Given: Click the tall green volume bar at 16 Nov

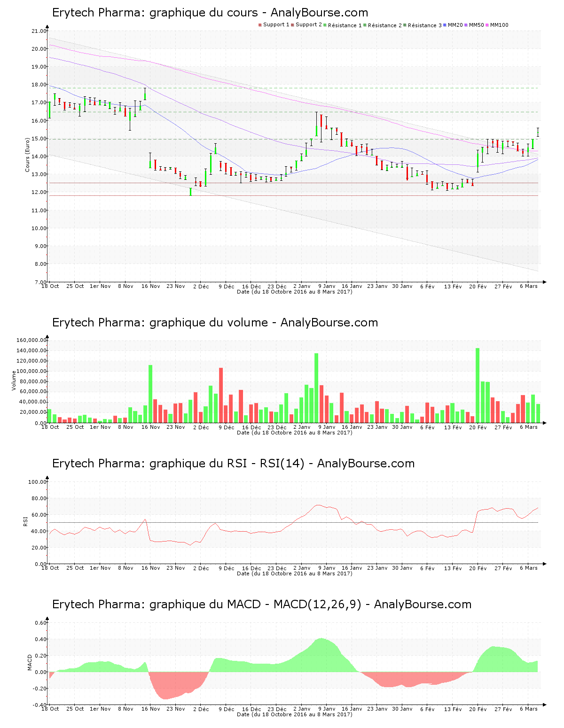Looking at the screenshot, I should [x=150, y=394].
